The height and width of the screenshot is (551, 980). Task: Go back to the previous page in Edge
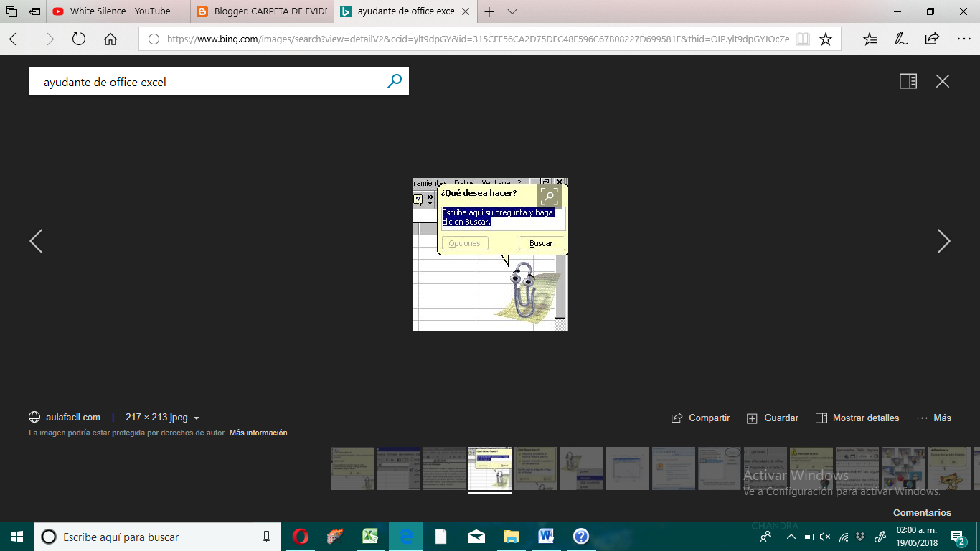[16, 39]
